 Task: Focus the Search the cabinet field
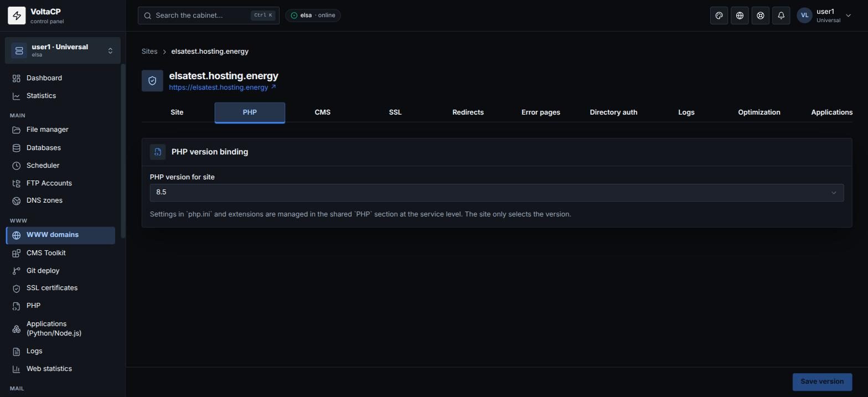[209, 16]
